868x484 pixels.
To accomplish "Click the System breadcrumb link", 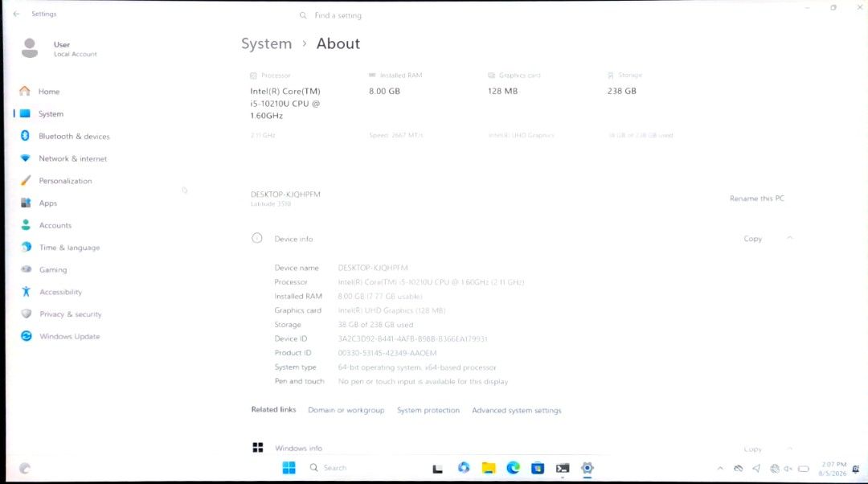I will [266, 43].
